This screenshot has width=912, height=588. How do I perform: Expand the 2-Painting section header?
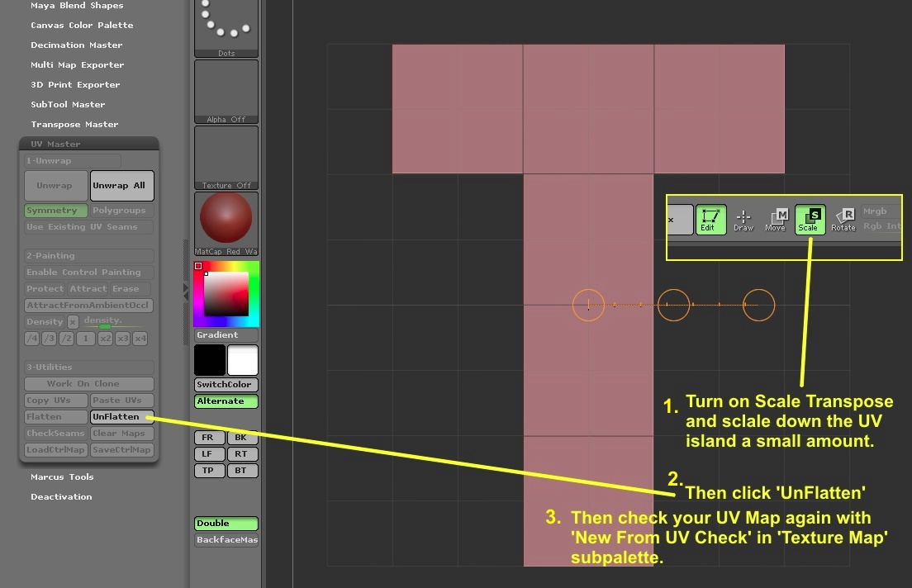(x=88, y=255)
